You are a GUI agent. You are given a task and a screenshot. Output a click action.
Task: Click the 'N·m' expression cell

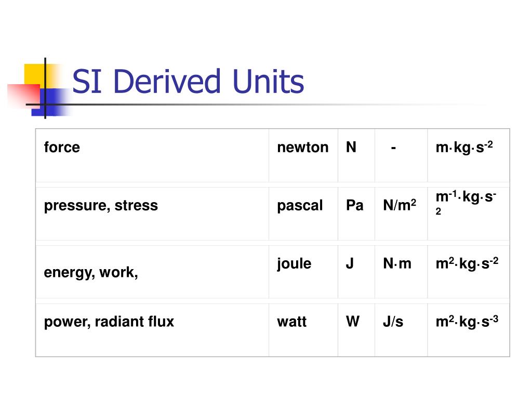tap(401, 272)
